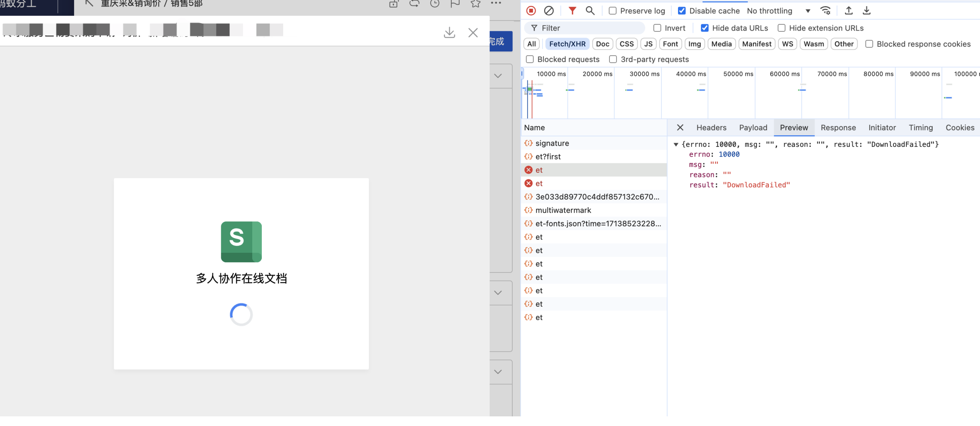
Task: Check Blocked response cookies
Action: [869, 44]
